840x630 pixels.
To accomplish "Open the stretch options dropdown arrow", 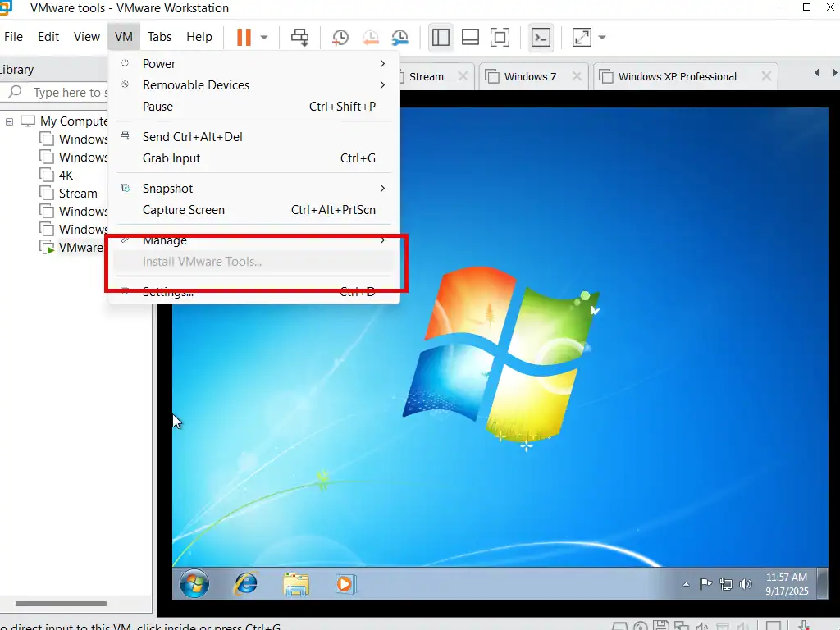I will pos(601,38).
